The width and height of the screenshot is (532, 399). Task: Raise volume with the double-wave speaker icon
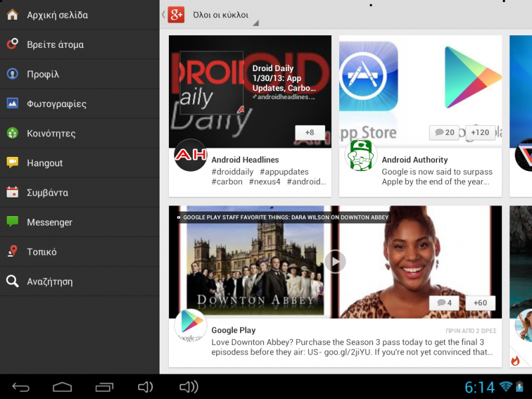point(189,387)
